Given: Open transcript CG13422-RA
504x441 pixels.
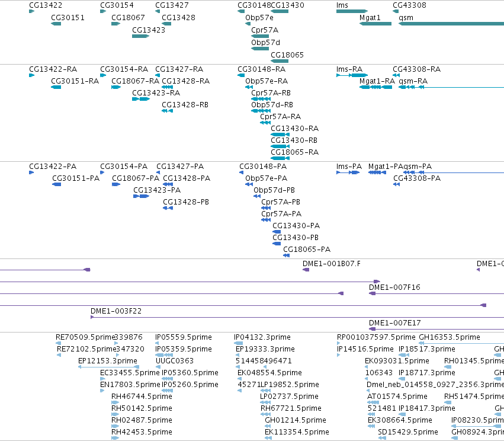Looking at the screenshot, I should [x=53, y=69].
